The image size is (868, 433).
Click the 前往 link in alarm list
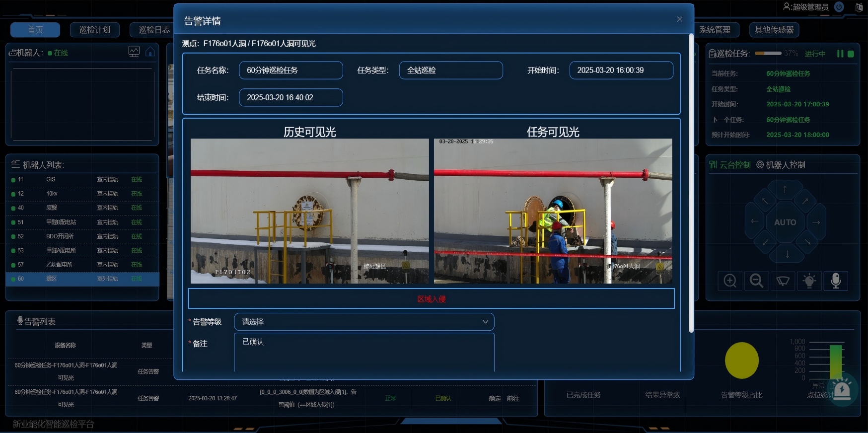[x=513, y=399]
